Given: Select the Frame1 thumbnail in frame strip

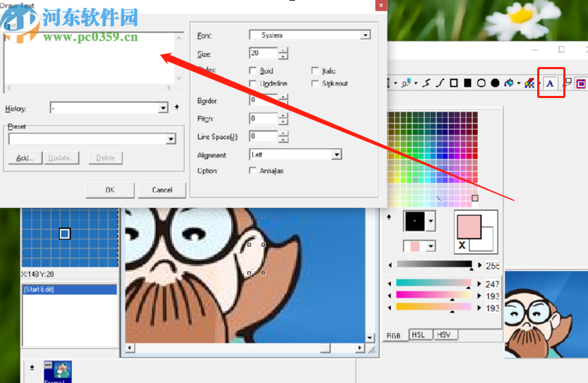Looking at the screenshot, I should [58, 372].
